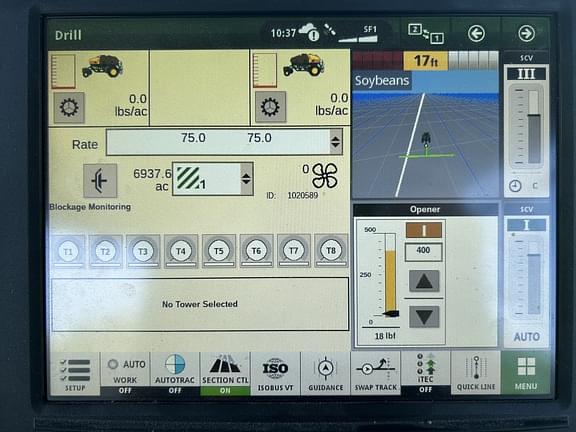Select the fan speed icon
This screenshot has height=432, width=576.
click(325, 176)
